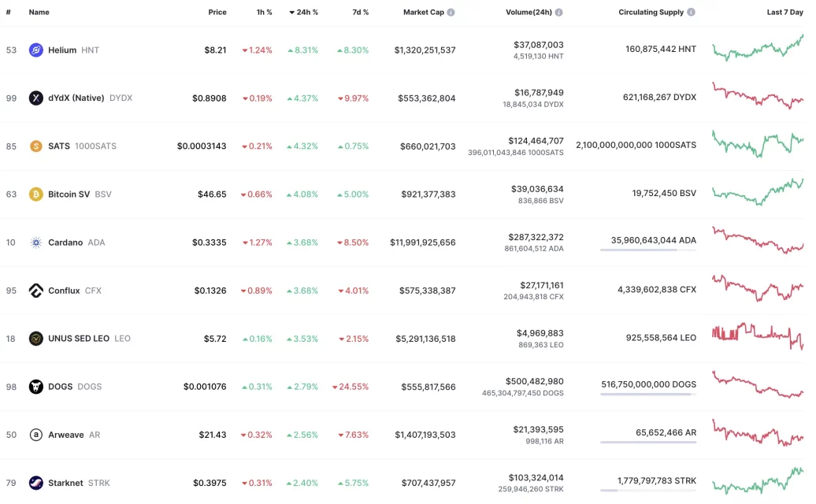The width and height of the screenshot is (816, 504).
Task: Click the dYdX (Native) token icon
Action: [x=35, y=98]
